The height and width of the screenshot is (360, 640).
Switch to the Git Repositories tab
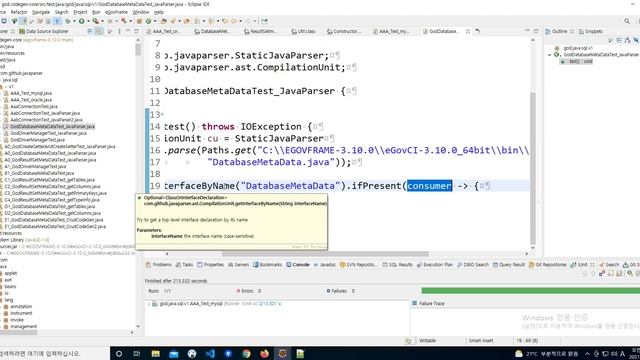tap(548, 265)
